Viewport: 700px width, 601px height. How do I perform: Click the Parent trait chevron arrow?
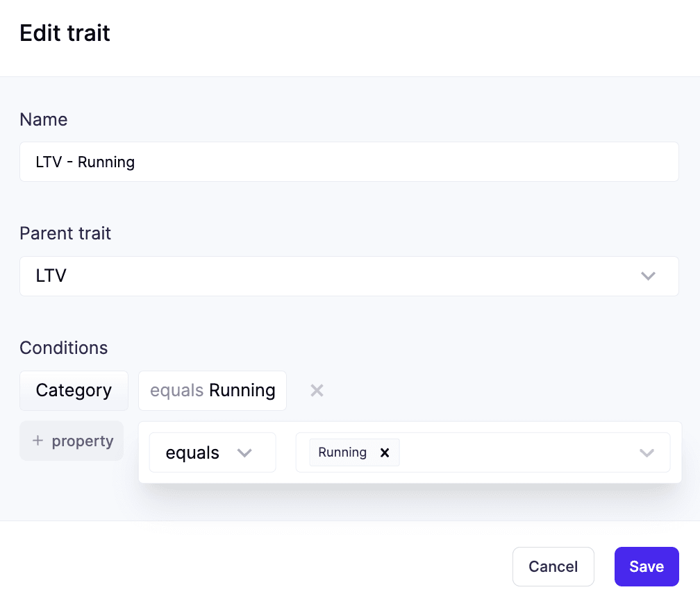click(648, 276)
